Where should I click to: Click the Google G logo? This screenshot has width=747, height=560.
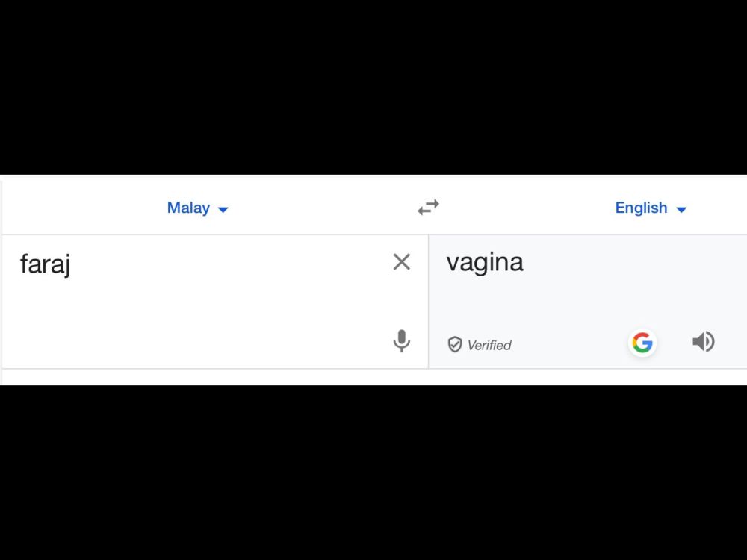point(642,343)
